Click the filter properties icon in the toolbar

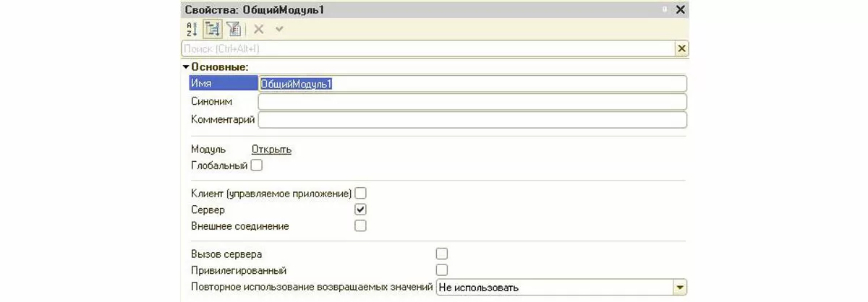[233, 29]
